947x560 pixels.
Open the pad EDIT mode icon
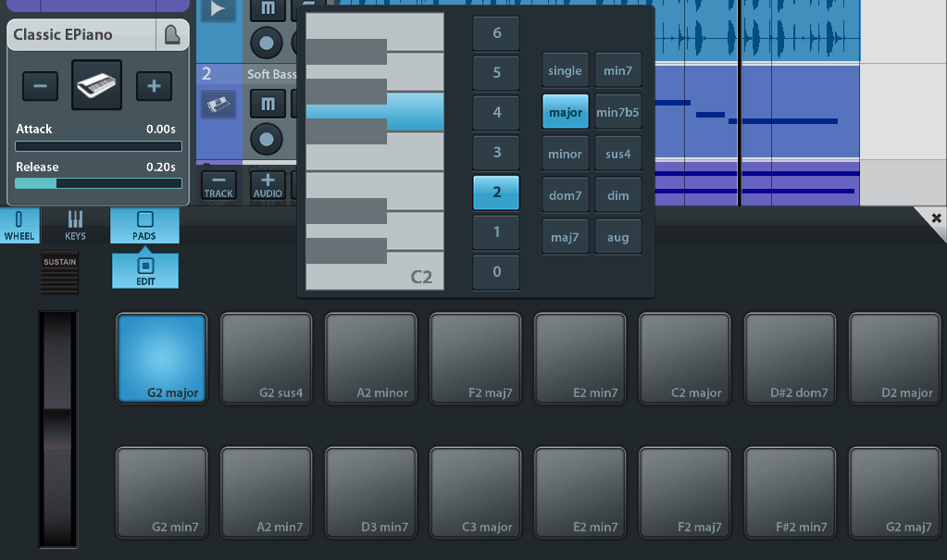(x=144, y=268)
